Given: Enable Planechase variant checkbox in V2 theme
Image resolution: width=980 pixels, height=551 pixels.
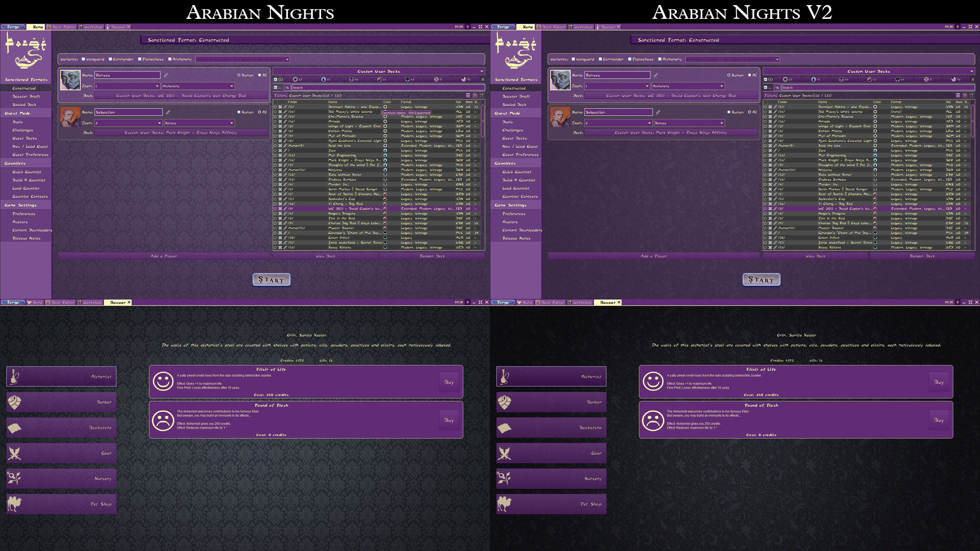Looking at the screenshot, I should (630, 59).
